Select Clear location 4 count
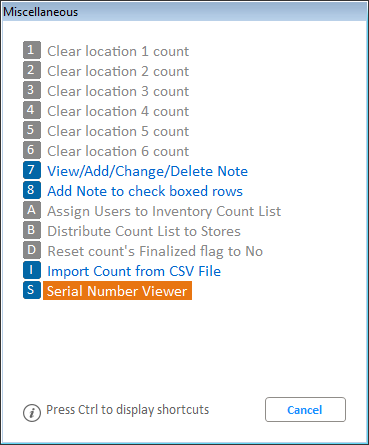The image size is (369, 445). click(x=118, y=111)
